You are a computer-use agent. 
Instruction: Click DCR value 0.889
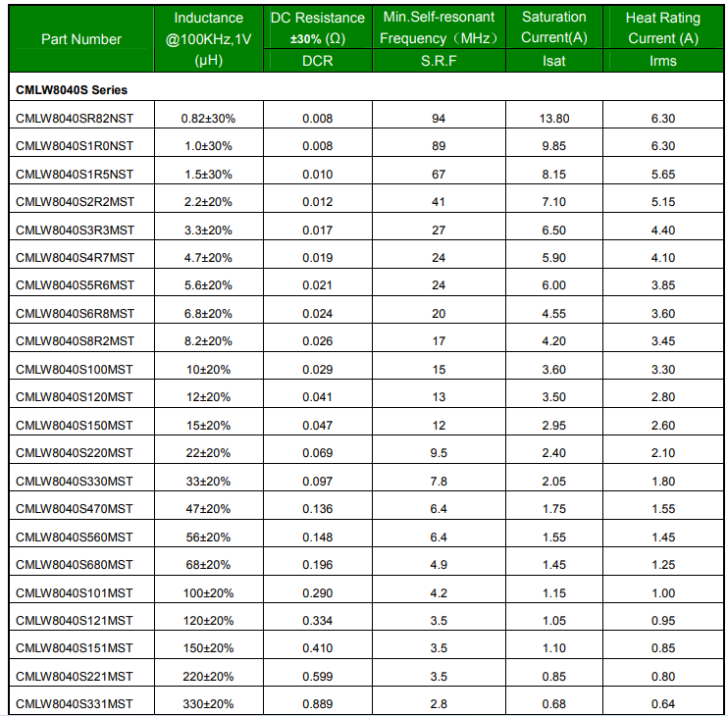[318, 704]
